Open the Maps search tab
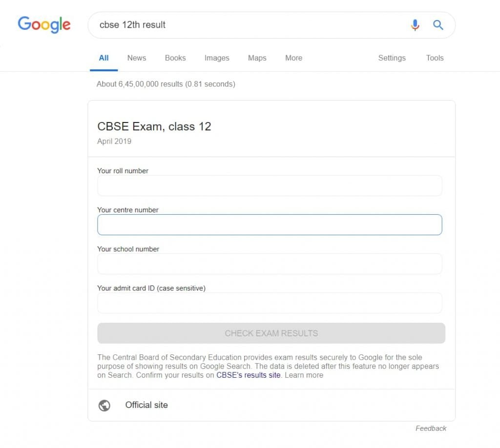 (257, 58)
